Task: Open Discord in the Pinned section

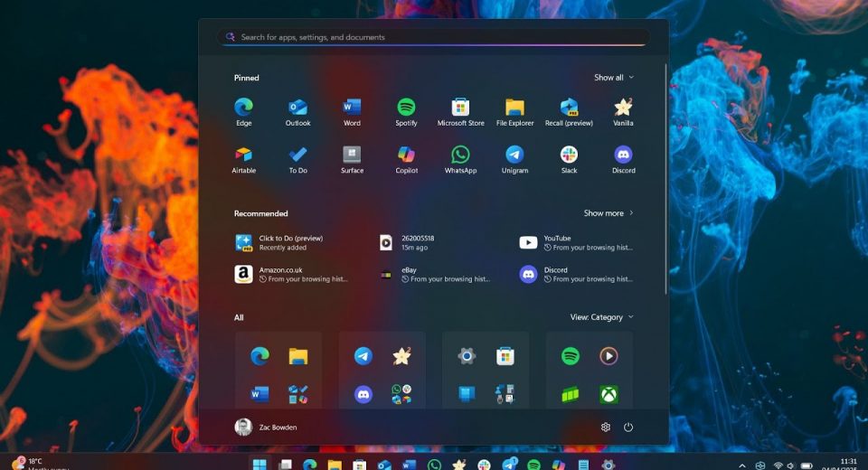Action: tap(623, 159)
